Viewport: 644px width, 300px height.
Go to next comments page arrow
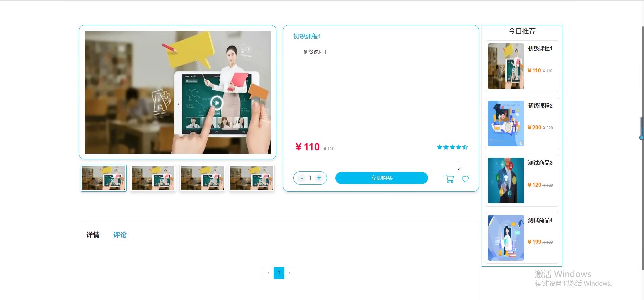pos(290,273)
